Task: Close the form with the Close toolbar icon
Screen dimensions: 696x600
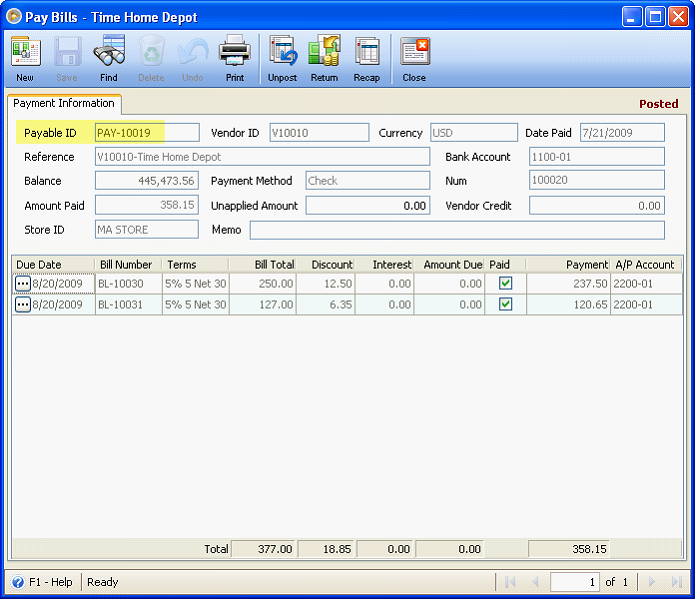Action: pos(414,58)
